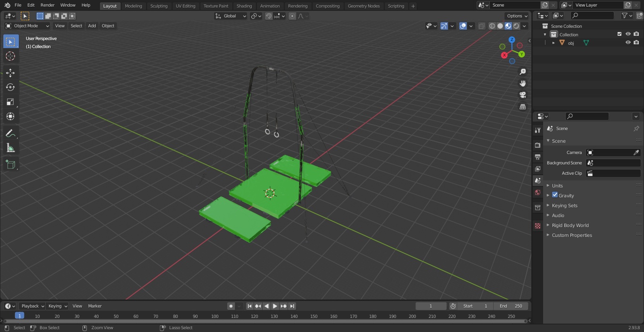Image resolution: width=644 pixels, height=332 pixels.
Task: Disable Collection in renders camera icon
Action: 636,34
